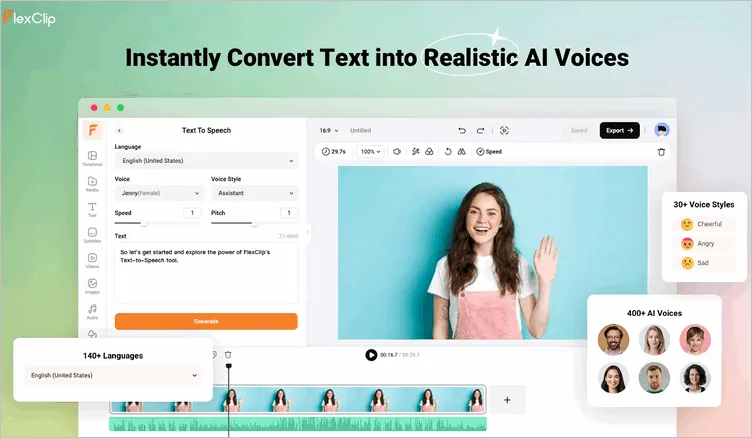Screen dimensions: 752x438
Task: Add a new scene with plus button
Action: point(507,400)
